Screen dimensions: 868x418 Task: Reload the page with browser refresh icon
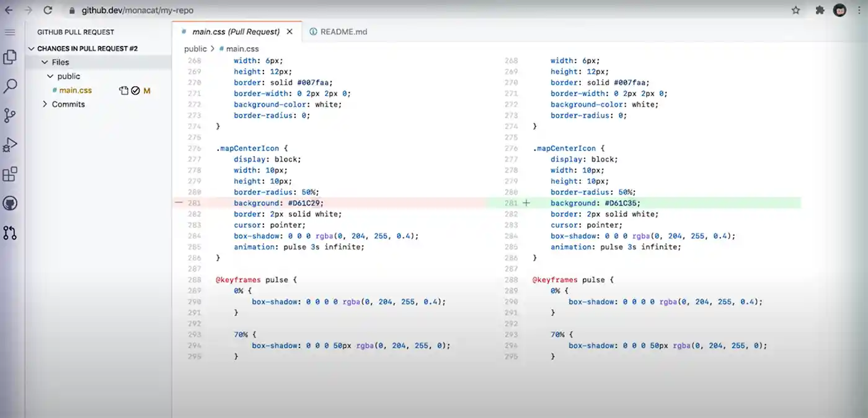[48, 11]
